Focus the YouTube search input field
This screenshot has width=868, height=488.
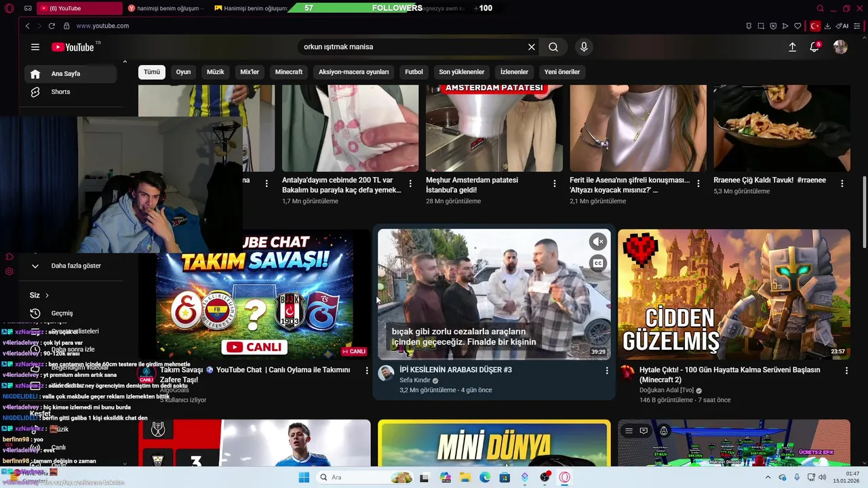pyautogui.click(x=414, y=47)
